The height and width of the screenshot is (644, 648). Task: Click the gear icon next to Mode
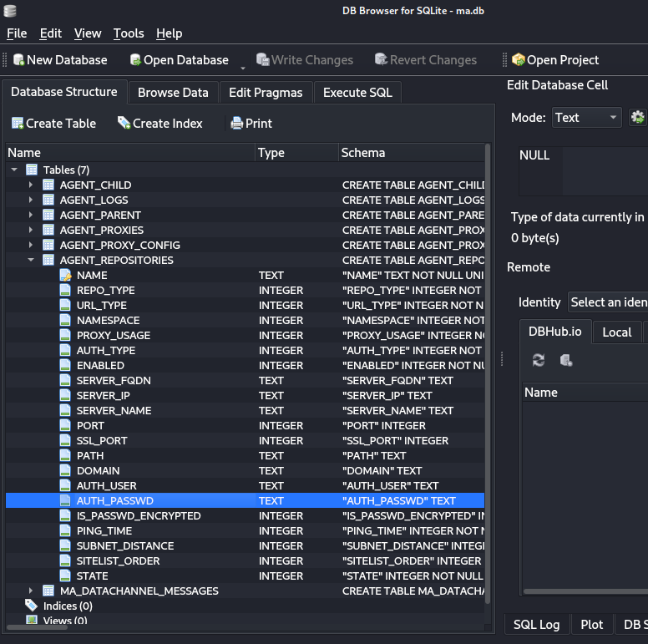click(x=638, y=118)
